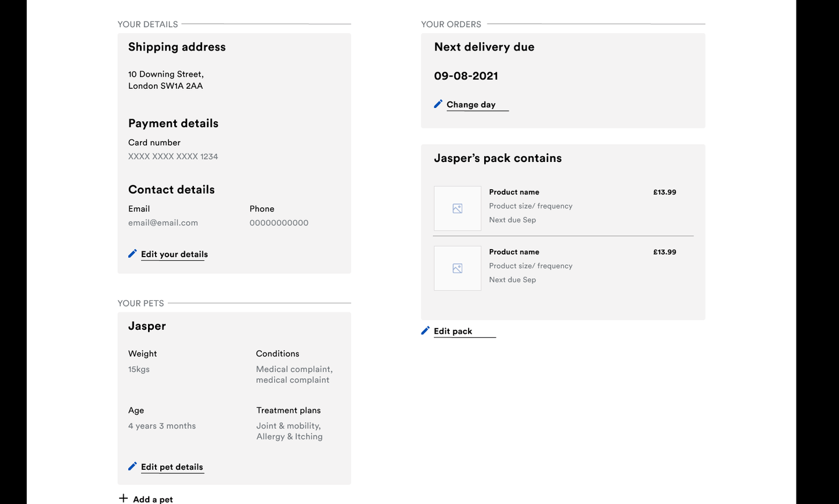Viewport: 839px width, 504px height.
Task: Click the plus icon for Add a pet
Action: 123,498
